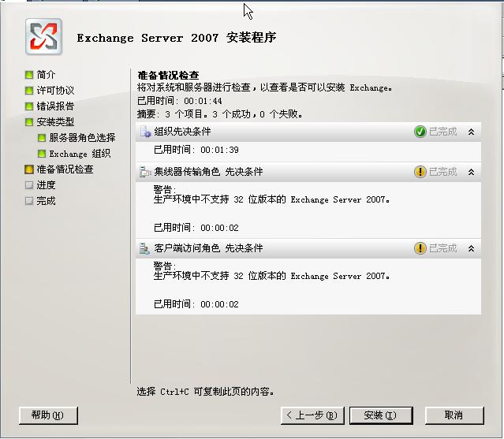Click 已用时间 00:00:02 under 客户端访问角色
The width and height of the screenshot is (504, 439).
(196, 304)
